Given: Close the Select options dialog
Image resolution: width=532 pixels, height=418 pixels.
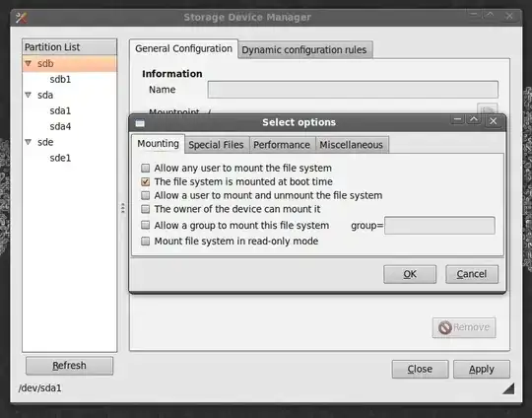Looking at the screenshot, I should point(493,121).
